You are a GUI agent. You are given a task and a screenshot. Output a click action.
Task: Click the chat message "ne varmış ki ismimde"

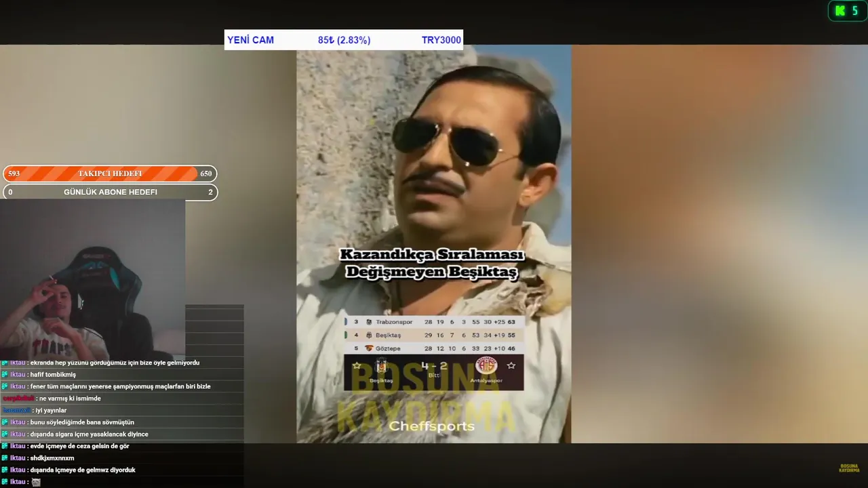pyautogui.click(x=70, y=399)
